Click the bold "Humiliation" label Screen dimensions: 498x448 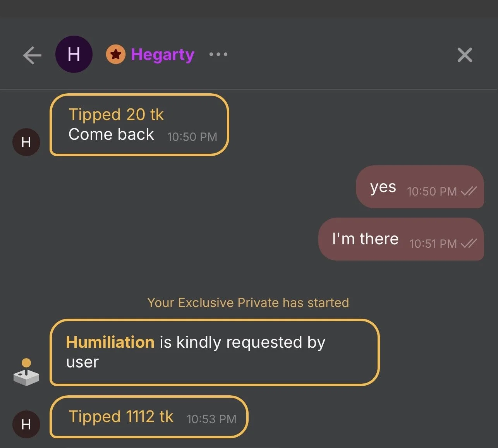tap(110, 342)
